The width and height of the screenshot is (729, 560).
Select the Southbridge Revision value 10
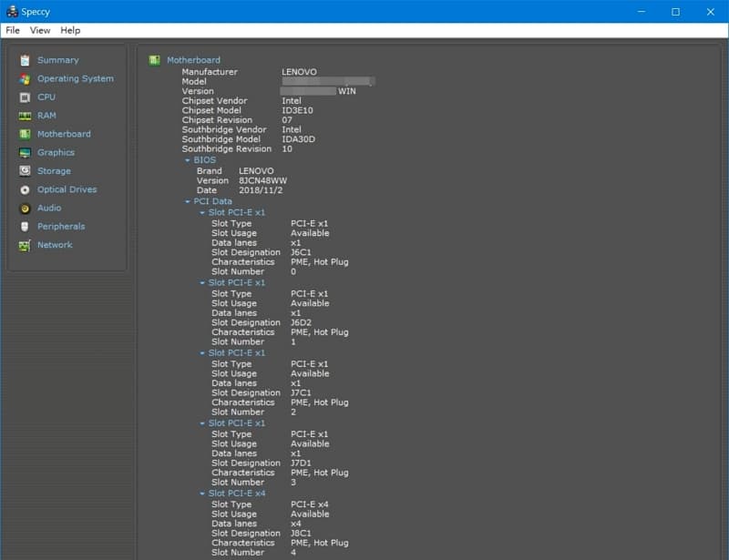point(287,149)
